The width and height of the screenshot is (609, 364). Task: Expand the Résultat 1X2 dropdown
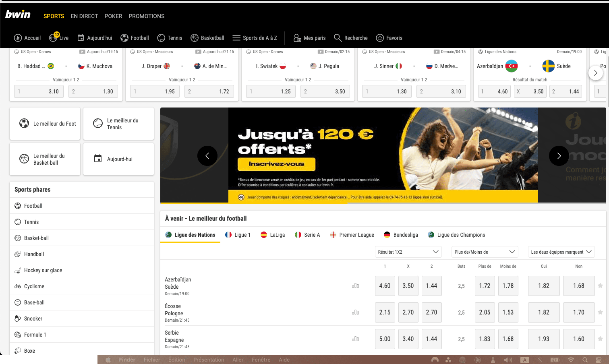[x=408, y=252]
